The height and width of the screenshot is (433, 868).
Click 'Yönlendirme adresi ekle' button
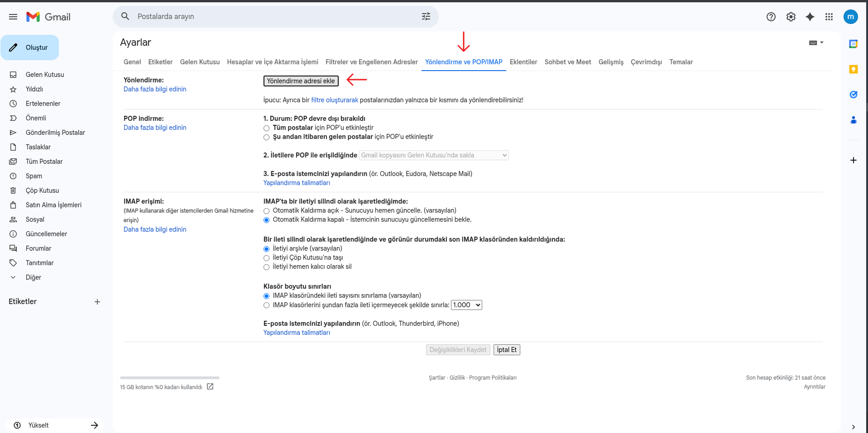coord(301,81)
